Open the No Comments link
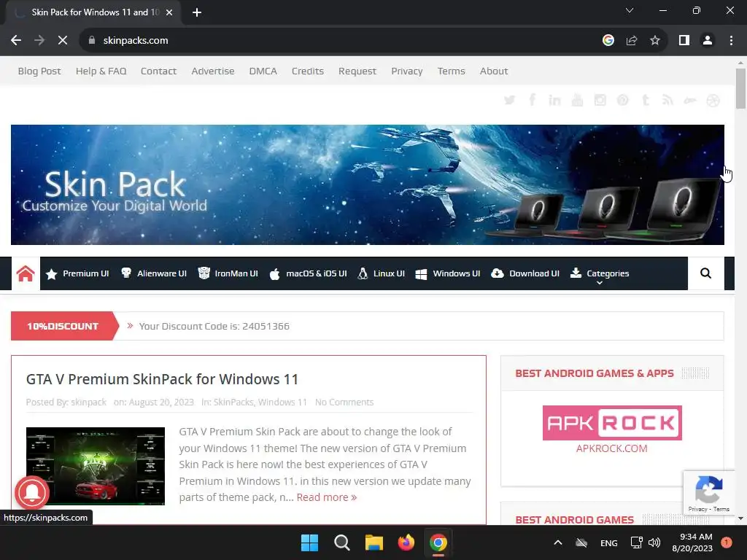 click(x=344, y=402)
